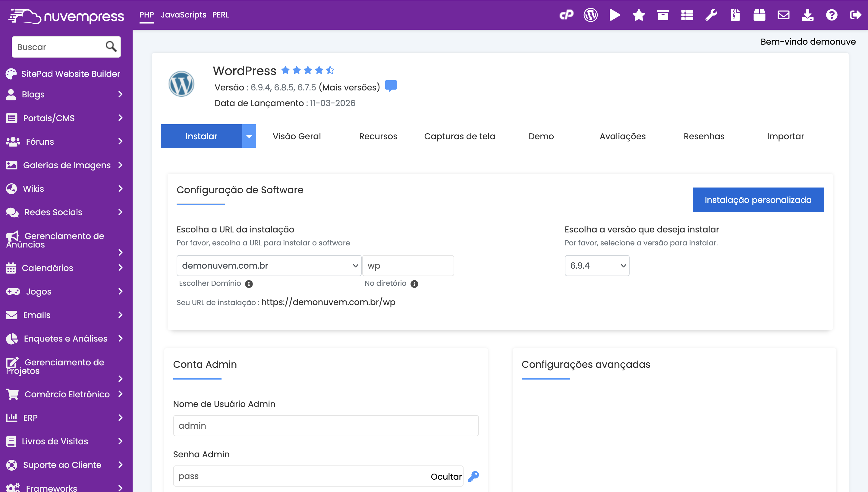The image size is (868, 492).
Task: Open the Demo tab
Action: click(541, 136)
